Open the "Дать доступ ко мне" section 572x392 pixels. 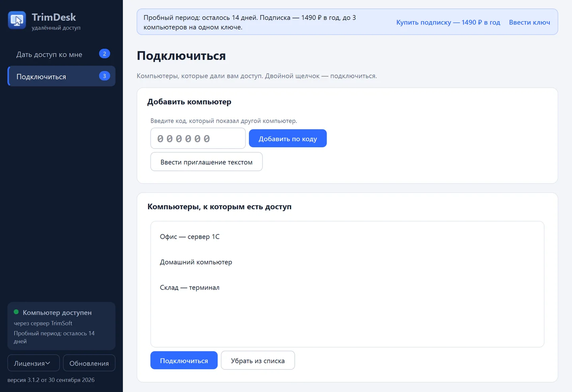pos(62,54)
